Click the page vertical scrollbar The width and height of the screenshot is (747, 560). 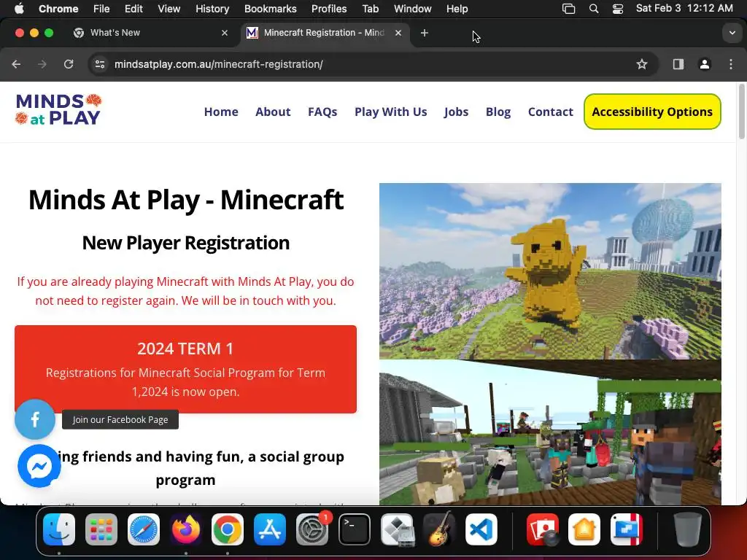click(x=741, y=112)
